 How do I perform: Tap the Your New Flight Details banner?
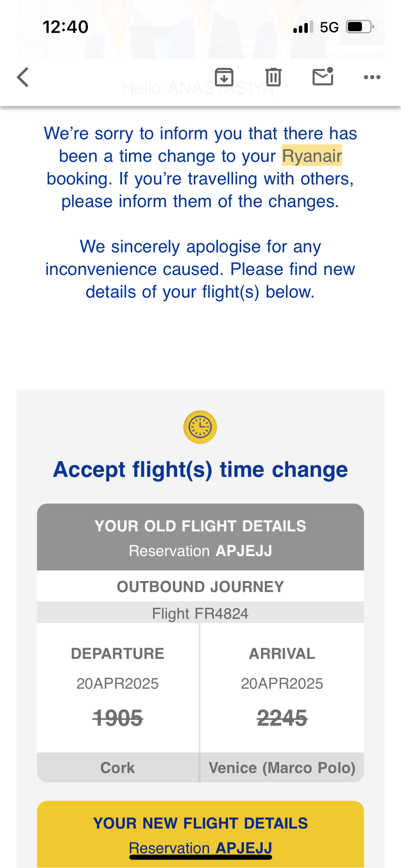pos(200,823)
